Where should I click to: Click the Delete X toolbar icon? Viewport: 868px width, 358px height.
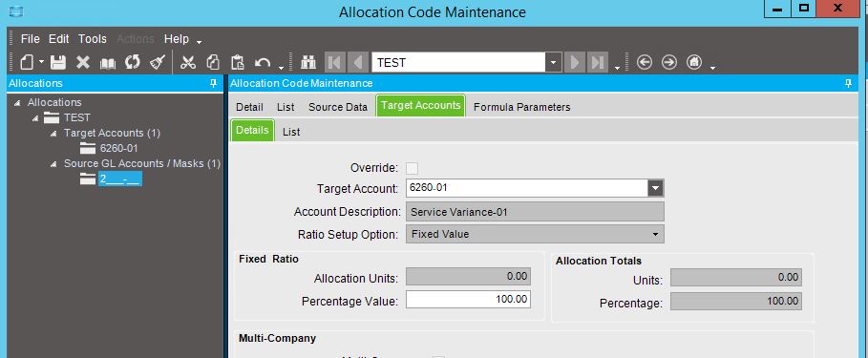pyautogui.click(x=83, y=62)
